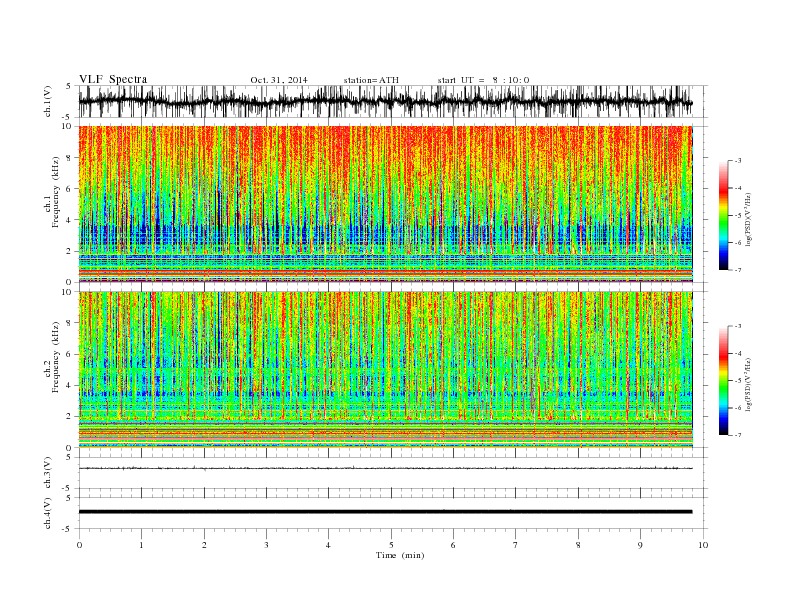The height and width of the screenshot is (612, 792).
Task: Click the time axis tick label "10"
Action: click(x=703, y=545)
